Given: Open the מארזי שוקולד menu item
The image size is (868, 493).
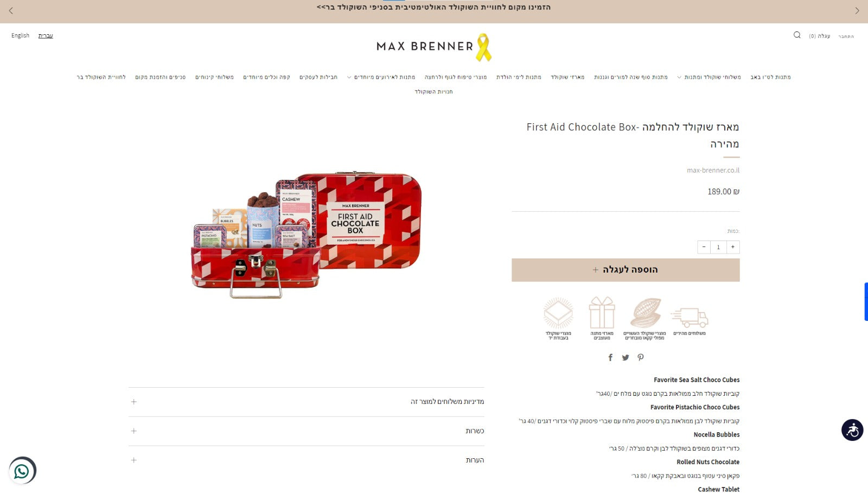Looking at the screenshot, I should point(567,77).
